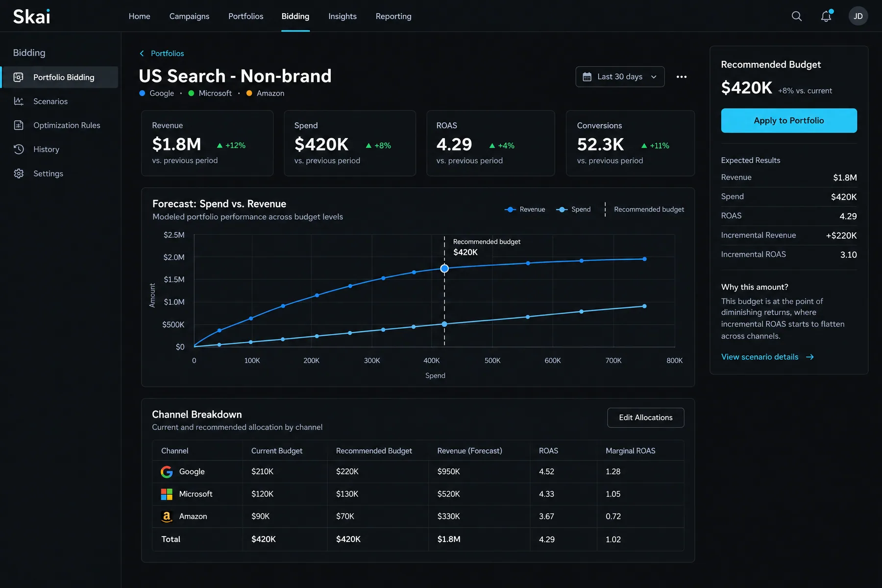Click the back chevron beside Portfolios
The image size is (882, 588).
point(142,53)
